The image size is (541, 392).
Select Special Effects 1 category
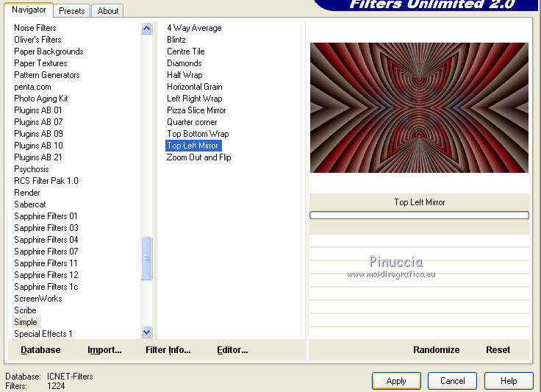click(x=43, y=334)
